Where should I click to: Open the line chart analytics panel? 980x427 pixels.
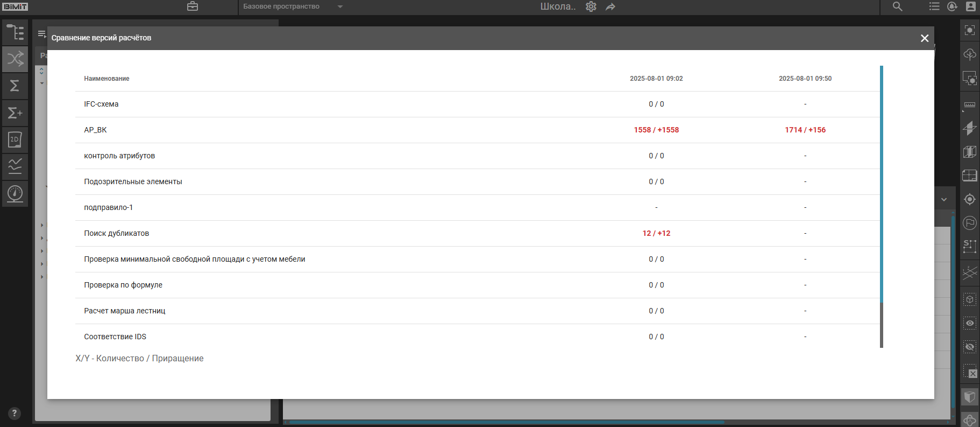15,166
